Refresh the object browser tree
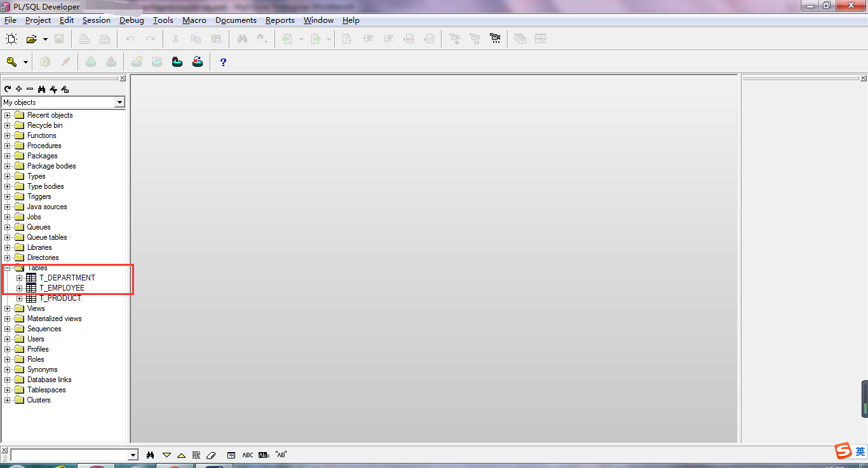This screenshot has height=468, width=868. click(8, 89)
